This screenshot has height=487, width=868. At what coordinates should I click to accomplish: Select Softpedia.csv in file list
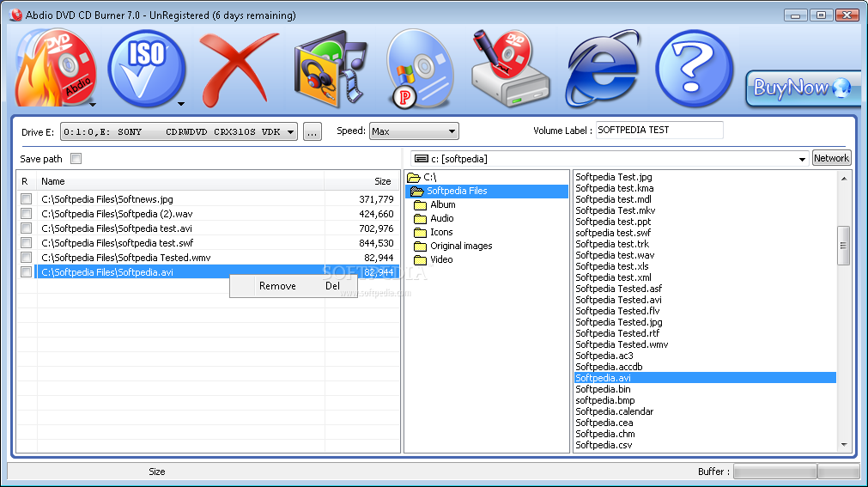604,445
